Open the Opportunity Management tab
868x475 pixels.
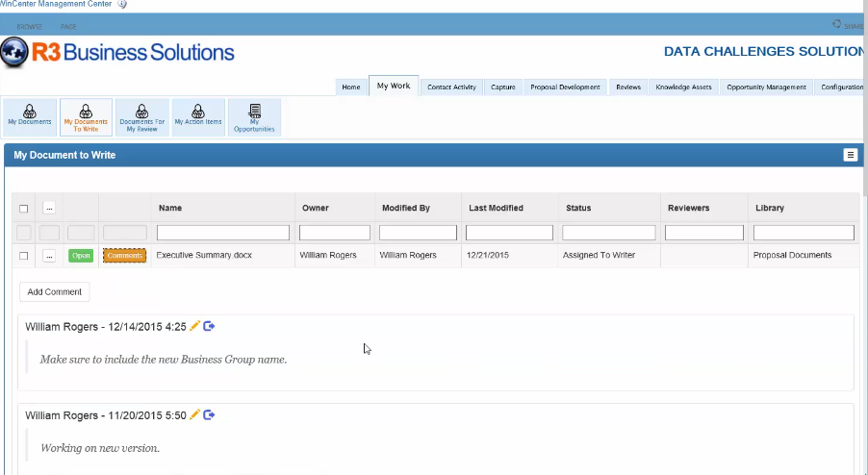pyautogui.click(x=767, y=87)
